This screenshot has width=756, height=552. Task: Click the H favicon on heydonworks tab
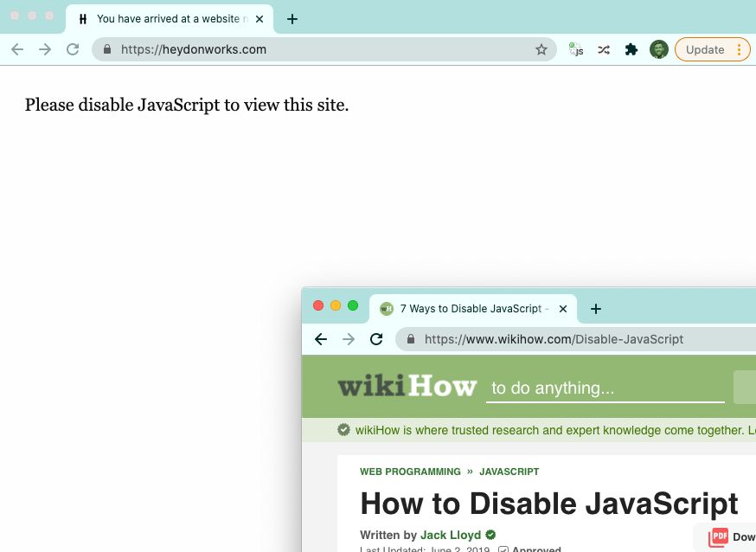point(83,19)
